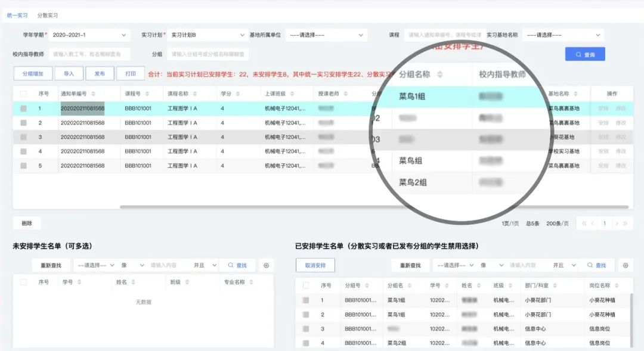
Task: Sort unassigned student list by 班级
Action: click(x=187, y=282)
